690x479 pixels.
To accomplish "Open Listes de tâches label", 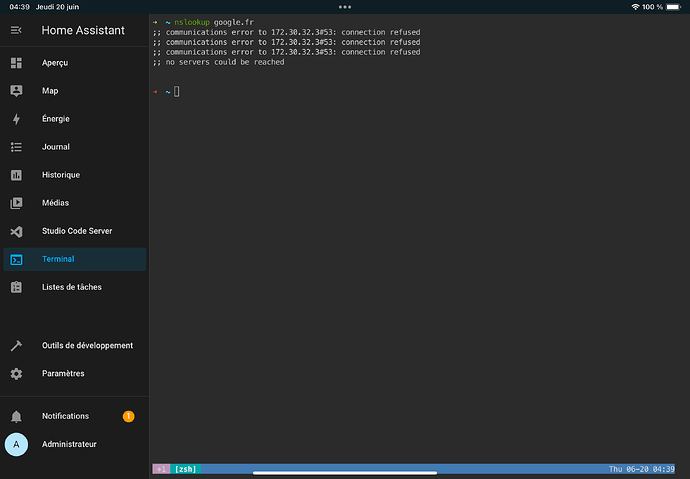I will (x=72, y=287).
